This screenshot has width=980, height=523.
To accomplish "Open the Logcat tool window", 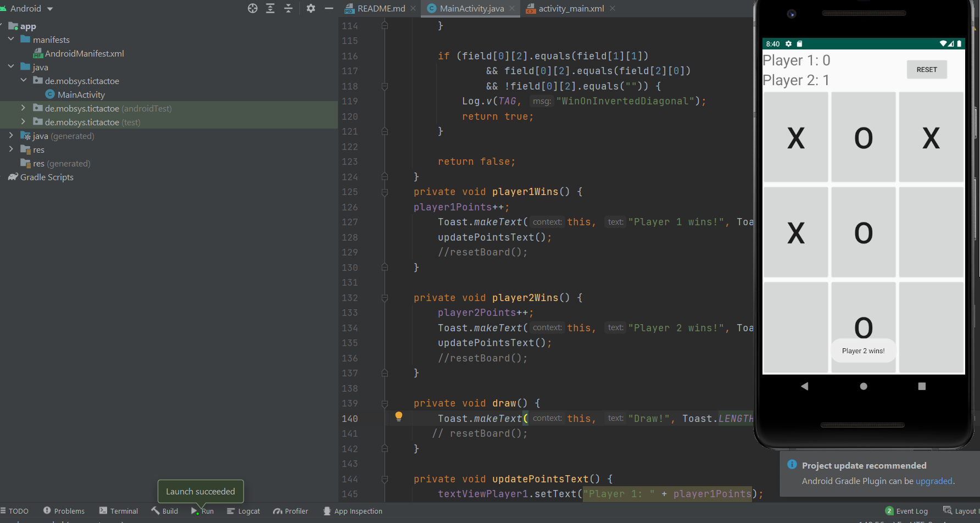I will click(x=243, y=511).
